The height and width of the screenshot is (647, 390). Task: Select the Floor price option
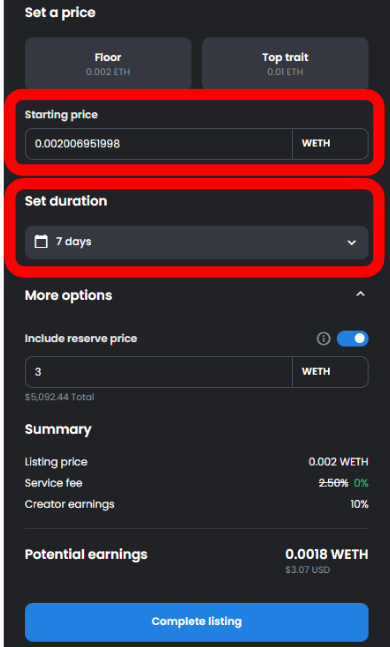(108, 63)
